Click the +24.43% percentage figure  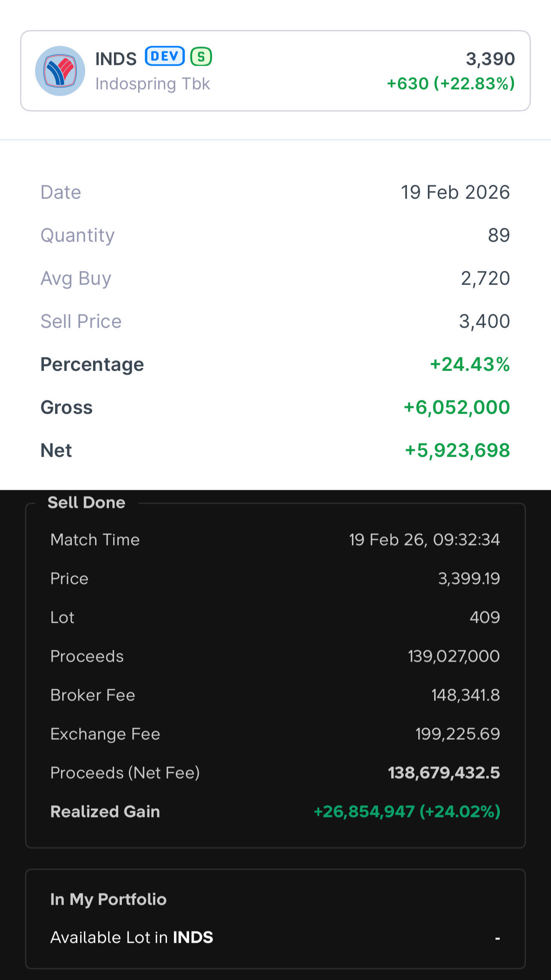(x=470, y=365)
